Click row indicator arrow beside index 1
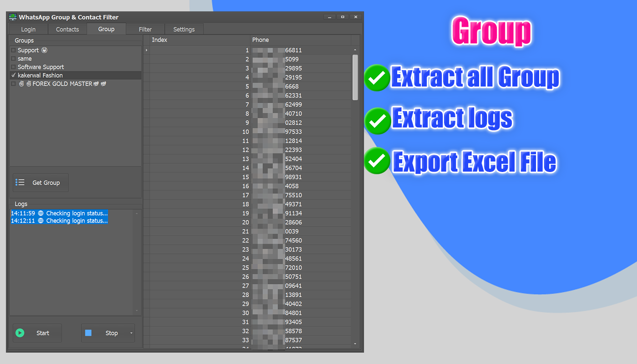This screenshot has height=364, width=637. (x=147, y=50)
